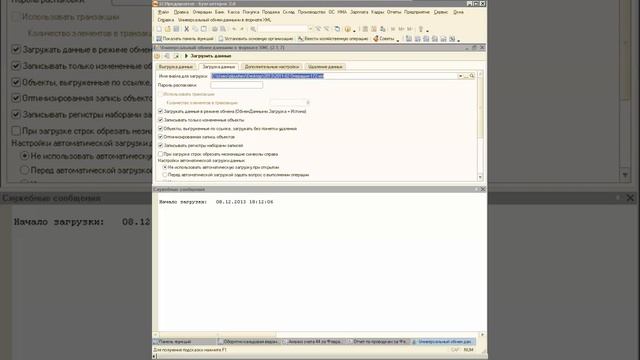
Task: Click the New document toolbar icon
Action: click(159, 29)
